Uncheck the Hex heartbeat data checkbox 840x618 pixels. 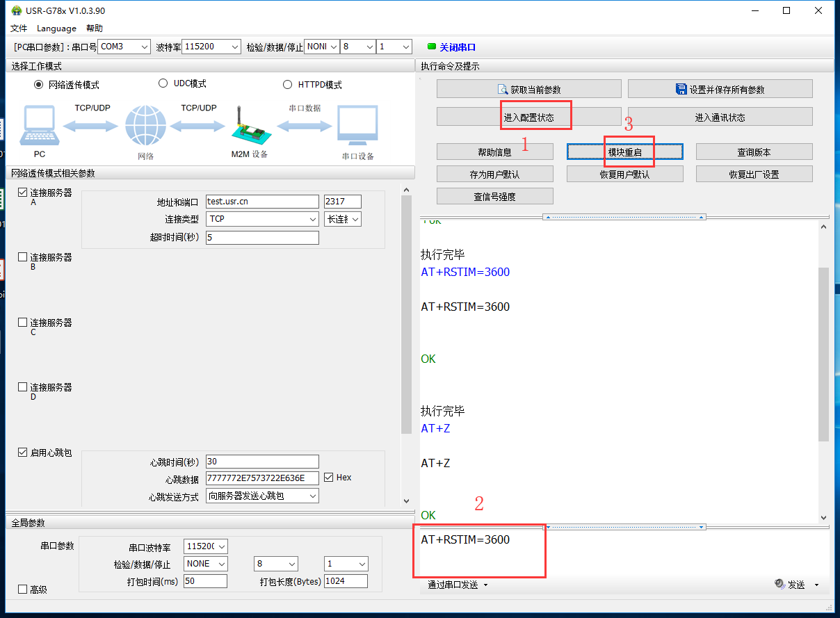click(x=329, y=478)
